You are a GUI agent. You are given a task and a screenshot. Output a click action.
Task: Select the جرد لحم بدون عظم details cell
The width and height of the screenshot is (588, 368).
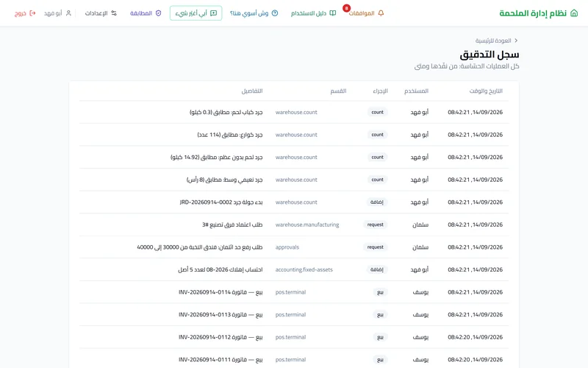pos(216,158)
